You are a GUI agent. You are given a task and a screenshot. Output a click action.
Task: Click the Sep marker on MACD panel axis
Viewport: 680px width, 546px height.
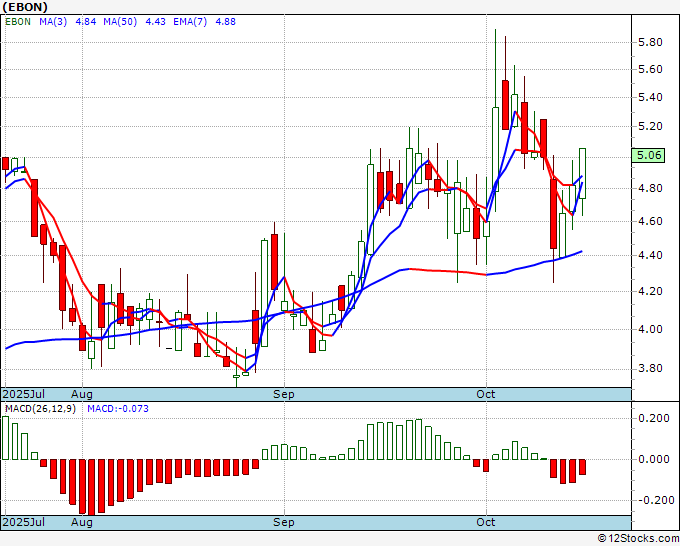pyautogui.click(x=284, y=522)
